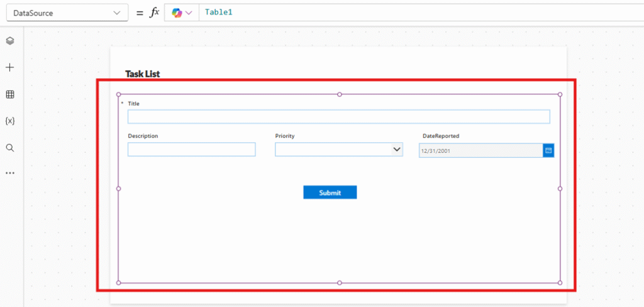Click the Description input field
The width and height of the screenshot is (644, 307).
(x=191, y=150)
